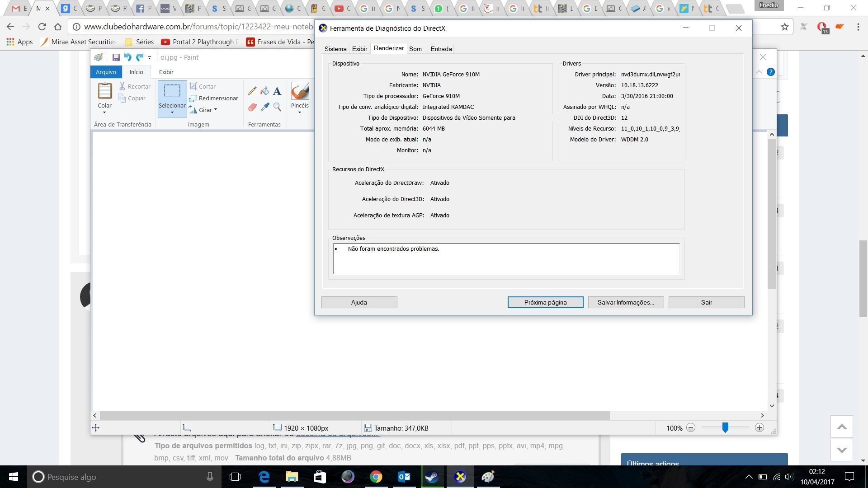Click Copiar in Paint ribbon

pos(132,98)
